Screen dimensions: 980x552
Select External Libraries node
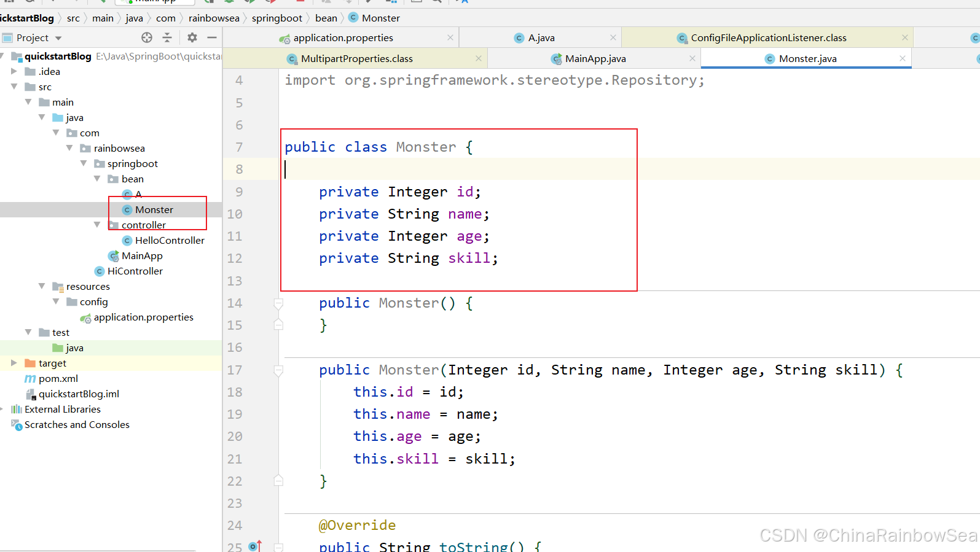(56, 409)
